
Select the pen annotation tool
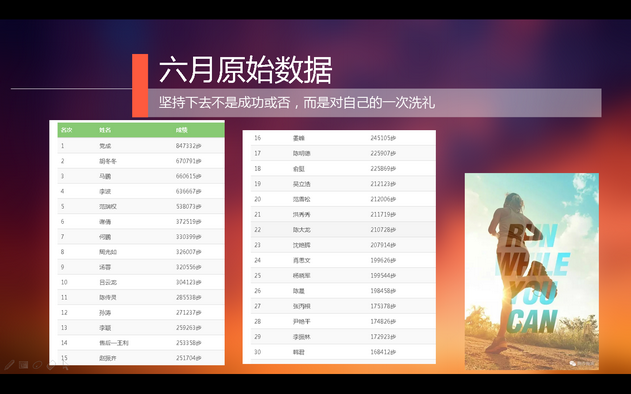pos(9,365)
